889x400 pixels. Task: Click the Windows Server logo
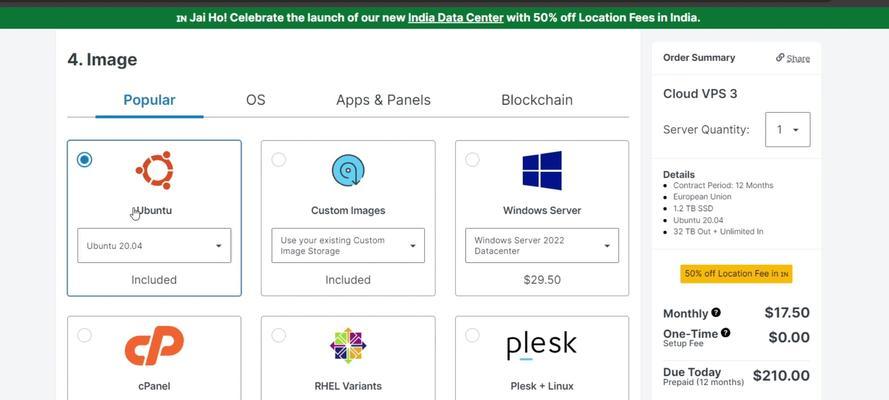pyautogui.click(x=542, y=170)
